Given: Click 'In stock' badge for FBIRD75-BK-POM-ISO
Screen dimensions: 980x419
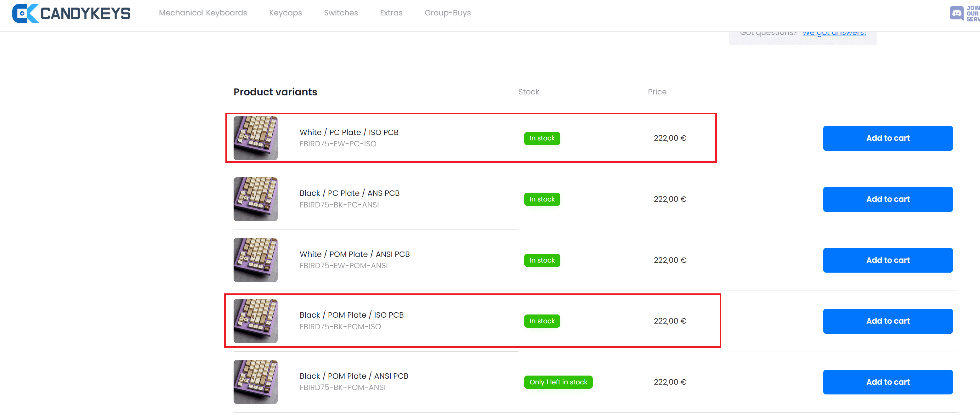Looking at the screenshot, I should pos(542,321).
